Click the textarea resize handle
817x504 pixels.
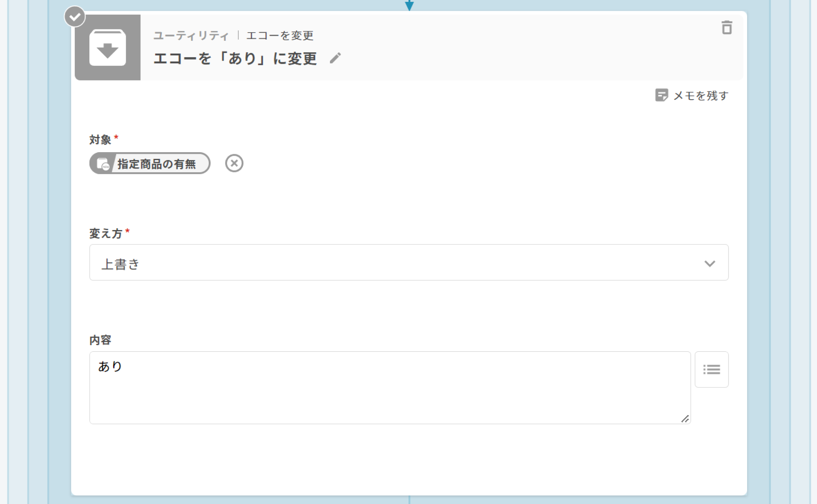click(x=685, y=419)
